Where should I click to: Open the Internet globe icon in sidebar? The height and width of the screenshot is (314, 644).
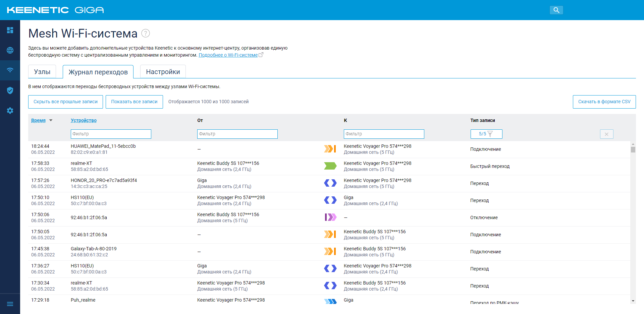click(x=10, y=50)
